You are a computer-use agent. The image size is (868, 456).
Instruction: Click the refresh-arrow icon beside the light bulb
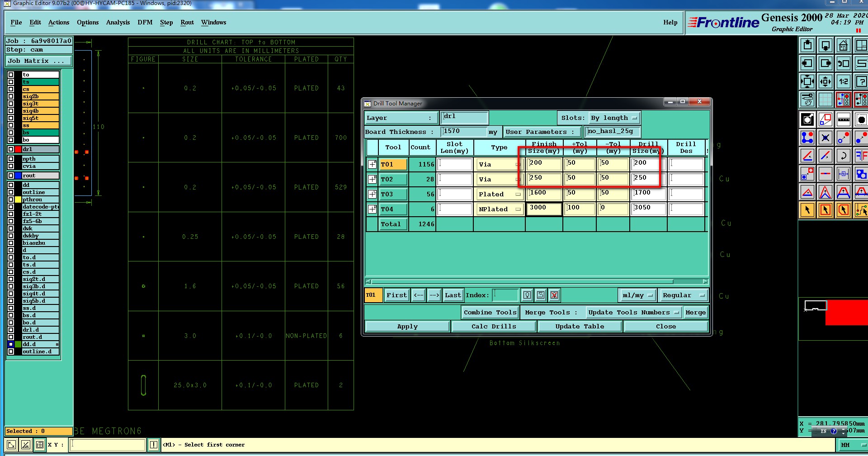541,295
